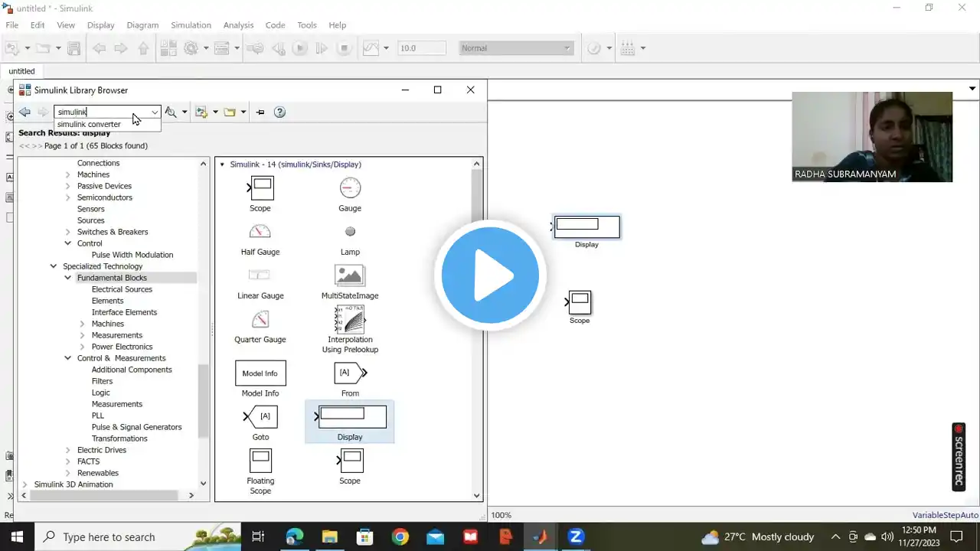The height and width of the screenshot is (551, 980).
Task: Collapse the Simulink - 14 results section
Action: point(223,165)
